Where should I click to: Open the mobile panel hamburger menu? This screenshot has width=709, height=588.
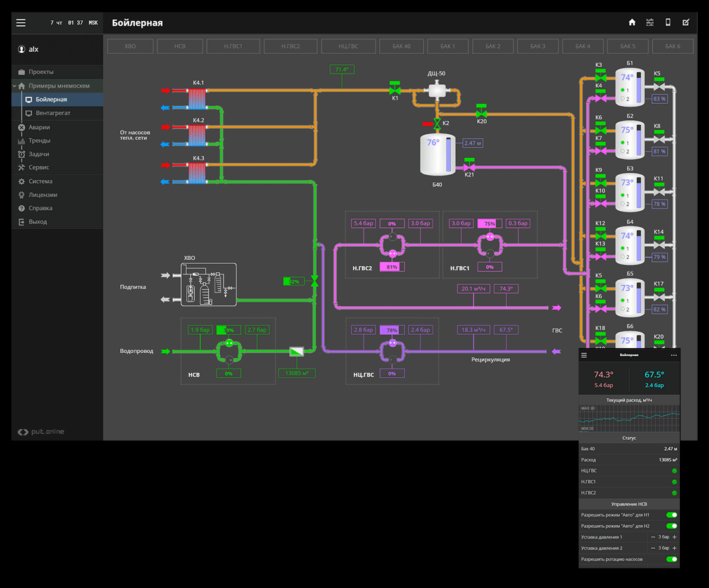[584, 355]
